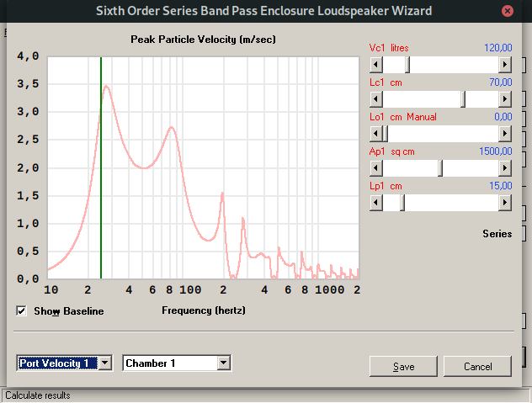Viewport: 532px width, 403px height.
Task: Click the Lo1 cm Manual right arrow
Action: pyautogui.click(x=505, y=134)
